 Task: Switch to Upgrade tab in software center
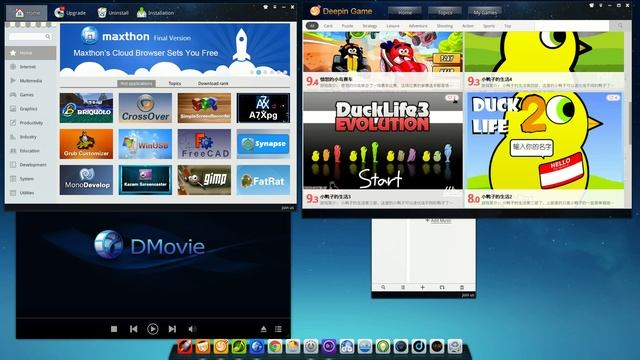click(x=70, y=13)
